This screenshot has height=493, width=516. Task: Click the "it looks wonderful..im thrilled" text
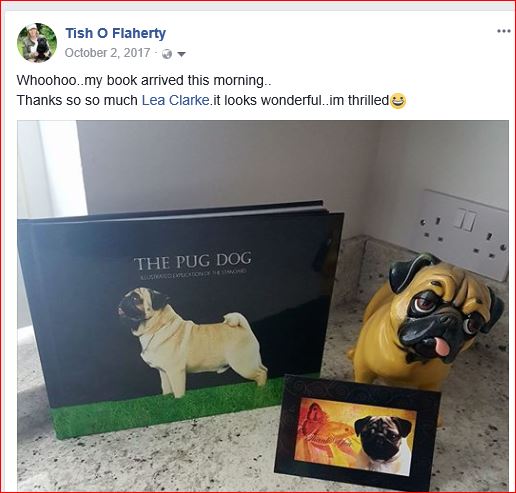coord(301,100)
